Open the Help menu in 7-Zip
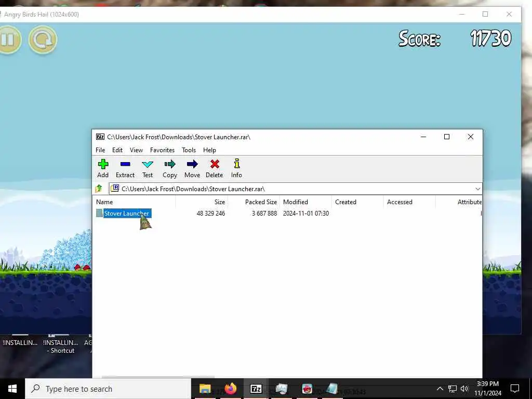Viewport: 532px width, 399px height. 209,150
